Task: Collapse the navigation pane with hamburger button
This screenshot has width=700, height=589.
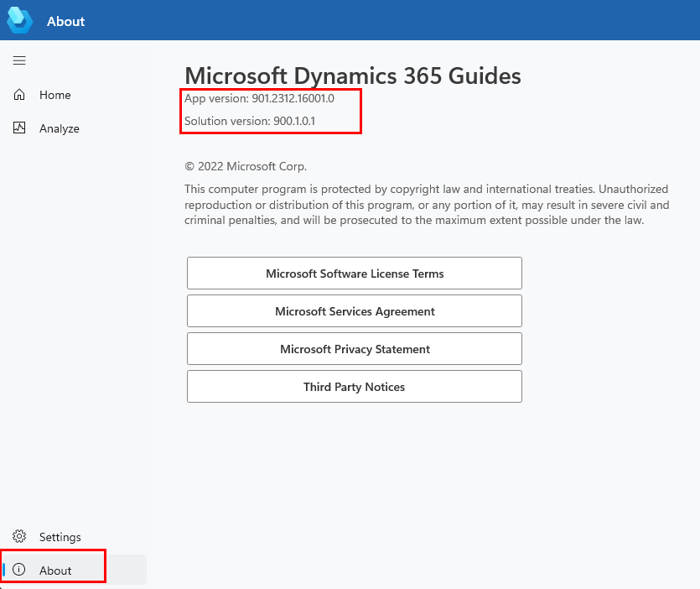Action: point(19,60)
